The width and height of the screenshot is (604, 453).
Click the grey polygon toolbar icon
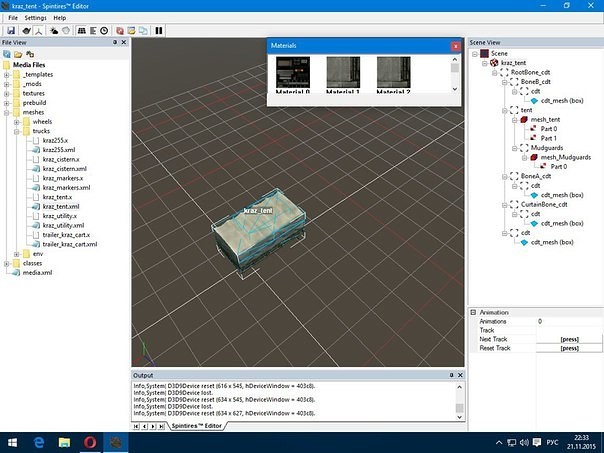[66, 31]
